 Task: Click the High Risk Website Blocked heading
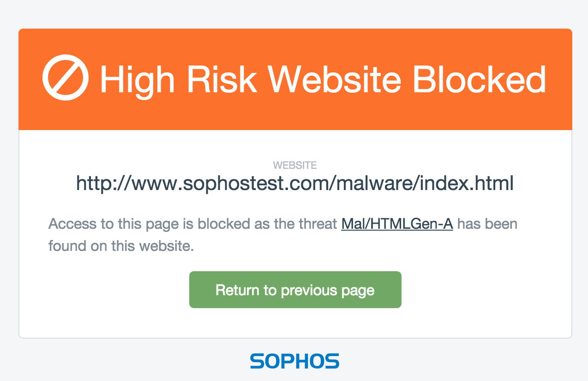[323, 79]
